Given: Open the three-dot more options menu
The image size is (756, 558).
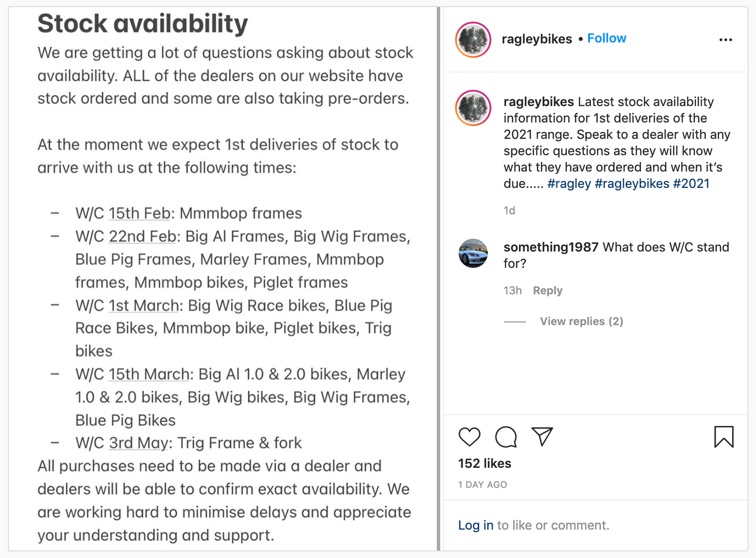Looking at the screenshot, I should point(725,40).
